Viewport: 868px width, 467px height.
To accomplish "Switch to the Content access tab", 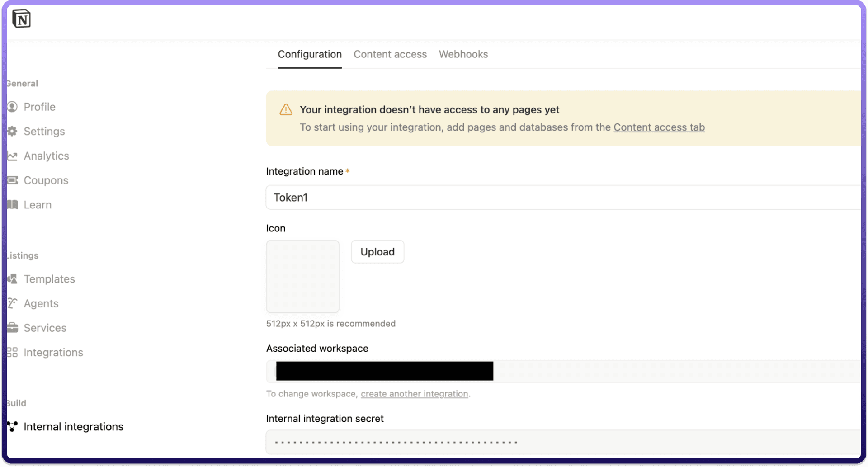I will pyautogui.click(x=390, y=54).
